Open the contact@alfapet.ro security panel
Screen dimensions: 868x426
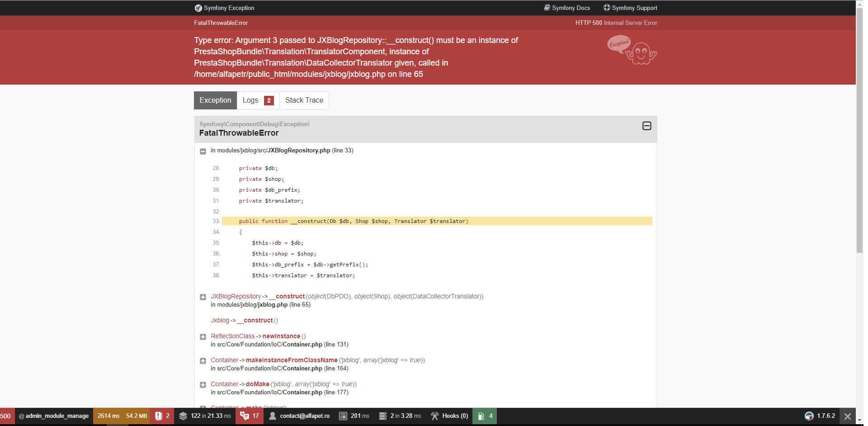coord(299,416)
